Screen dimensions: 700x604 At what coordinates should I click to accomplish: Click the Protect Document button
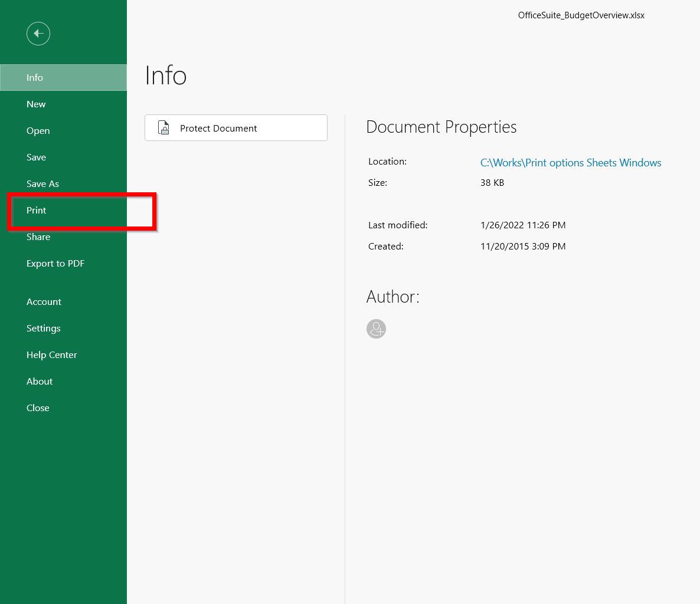pos(235,128)
